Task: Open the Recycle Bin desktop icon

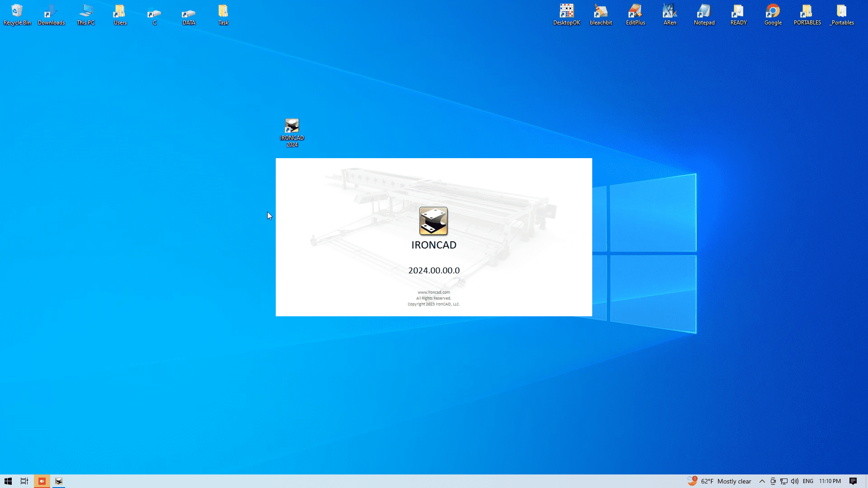Action: [x=17, y=14]
